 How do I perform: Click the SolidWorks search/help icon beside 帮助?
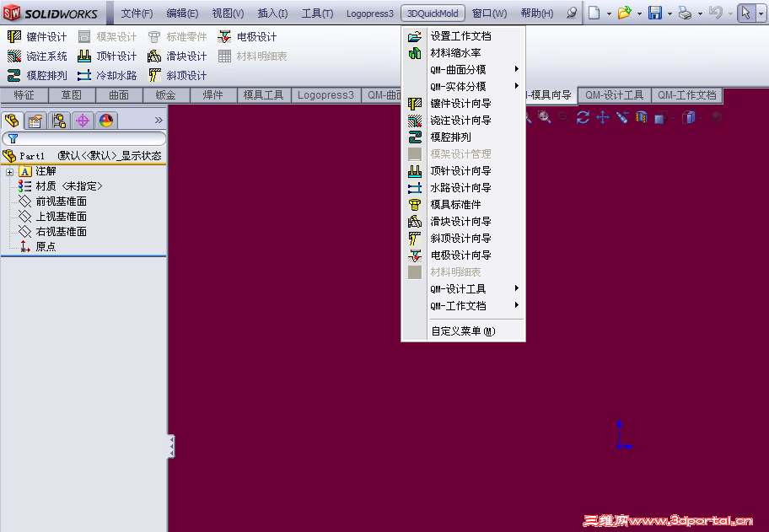(572, 13)
